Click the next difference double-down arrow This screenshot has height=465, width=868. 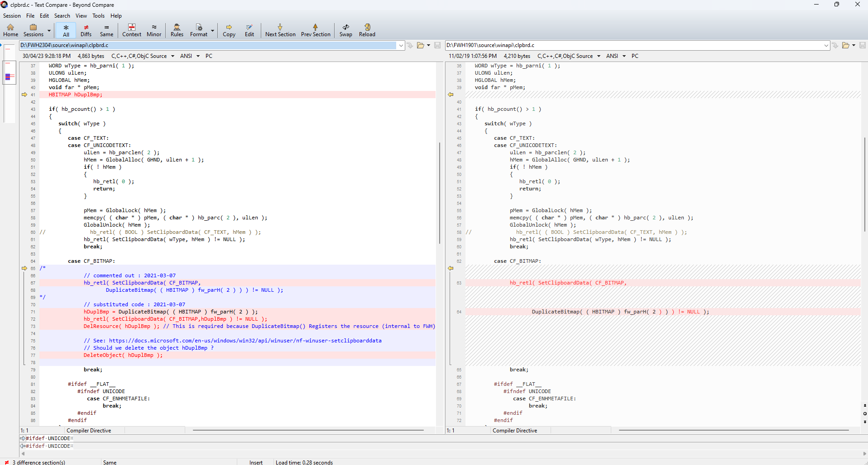click(865, 422)
